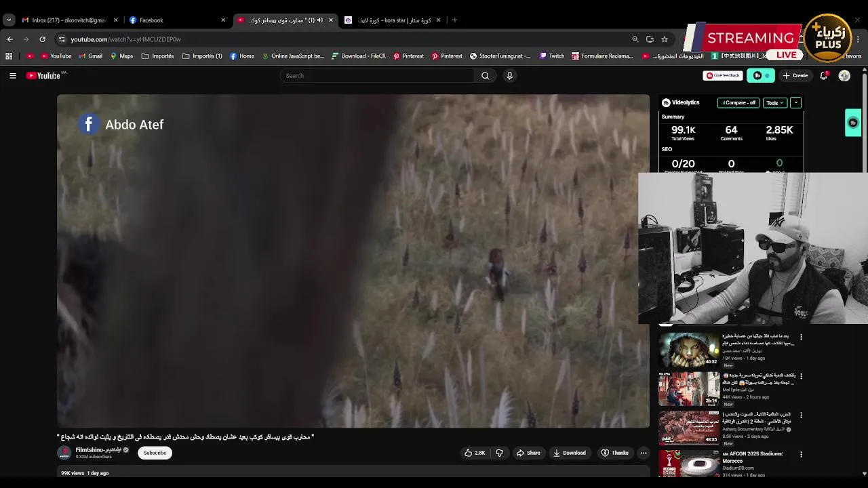Close the YouTube video tab

click(331, 20)
